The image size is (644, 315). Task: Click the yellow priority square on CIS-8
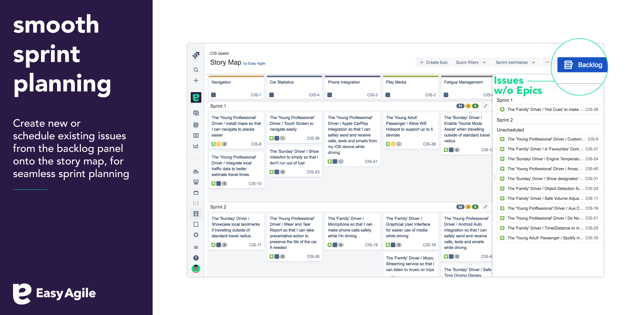[219, 144]
